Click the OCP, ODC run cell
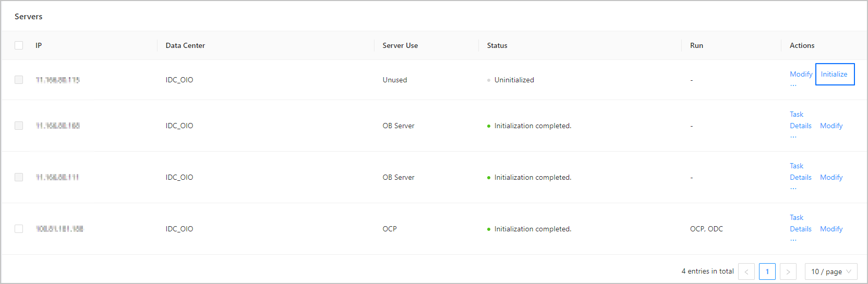 click(706, 229)
